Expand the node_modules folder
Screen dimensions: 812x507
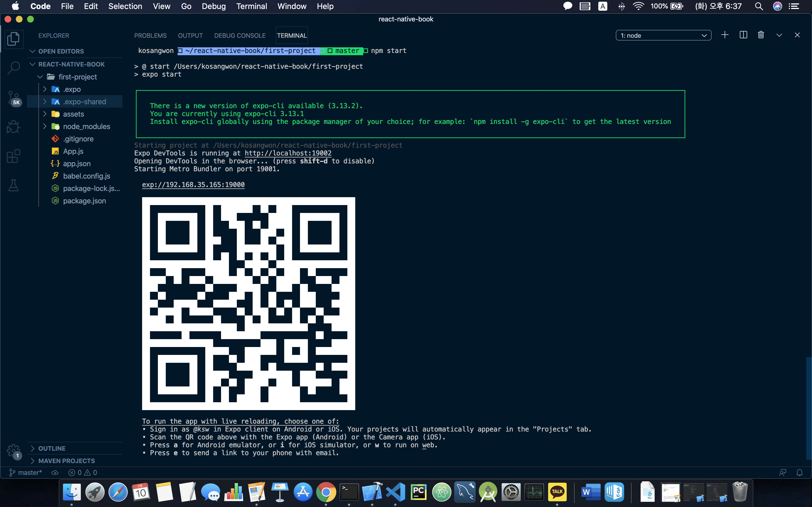click(x=86, y=126)
